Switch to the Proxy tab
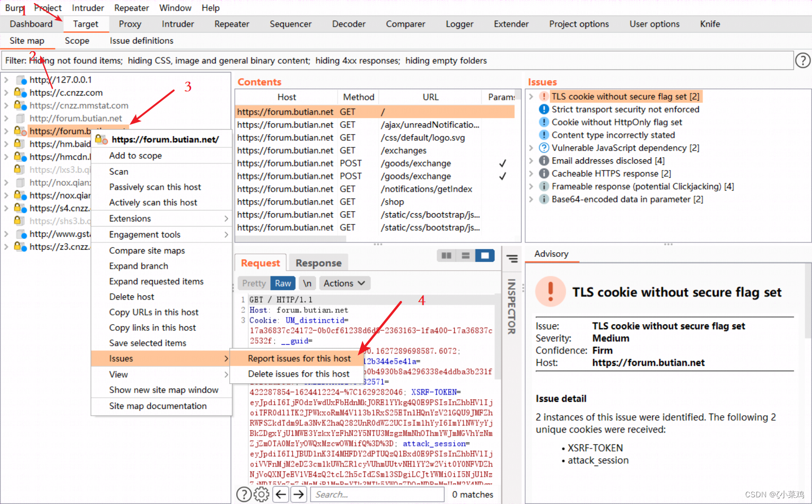812x504 pixels. (130, 24)
